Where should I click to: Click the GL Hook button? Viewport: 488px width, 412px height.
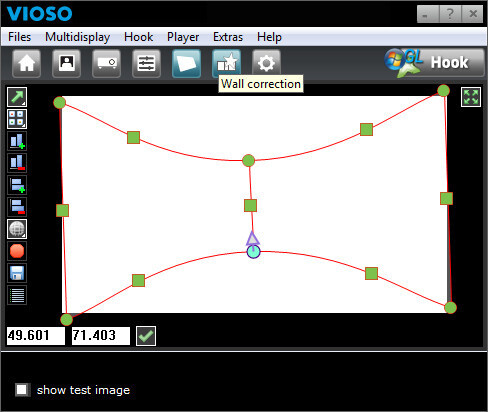[x=434, y=63]
